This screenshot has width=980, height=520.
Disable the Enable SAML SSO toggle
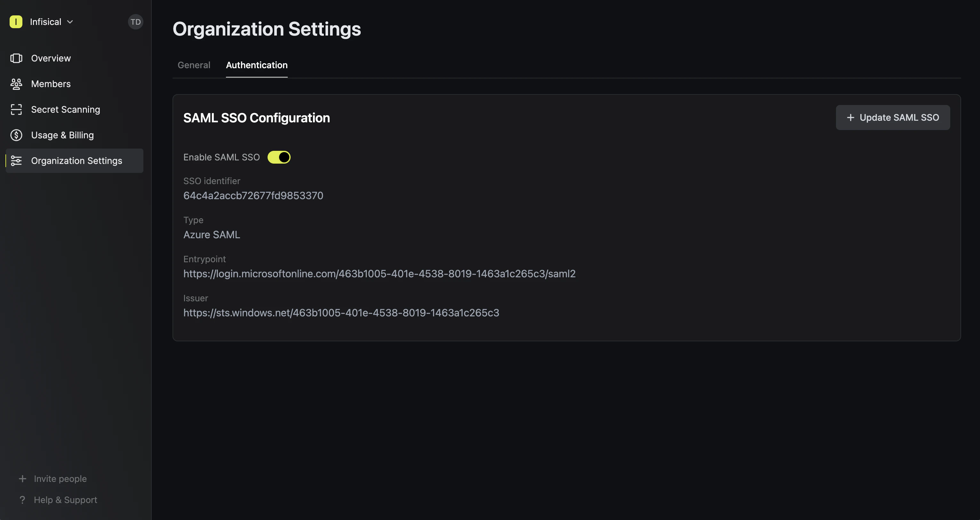(279, 157)
